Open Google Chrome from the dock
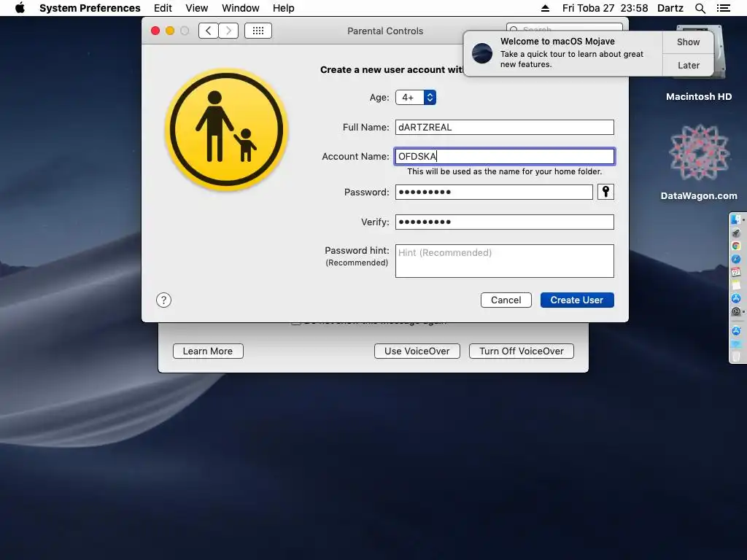The image size is (747, 560). coord(736,246)
